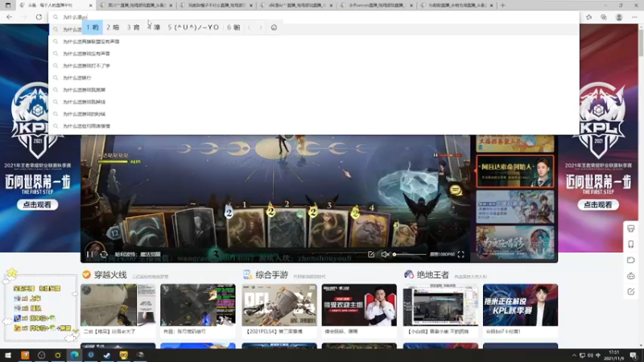This screenshot has height=362, width=644.
Task: Open the danmaku edit icon in player
Action: pos(371,254)
